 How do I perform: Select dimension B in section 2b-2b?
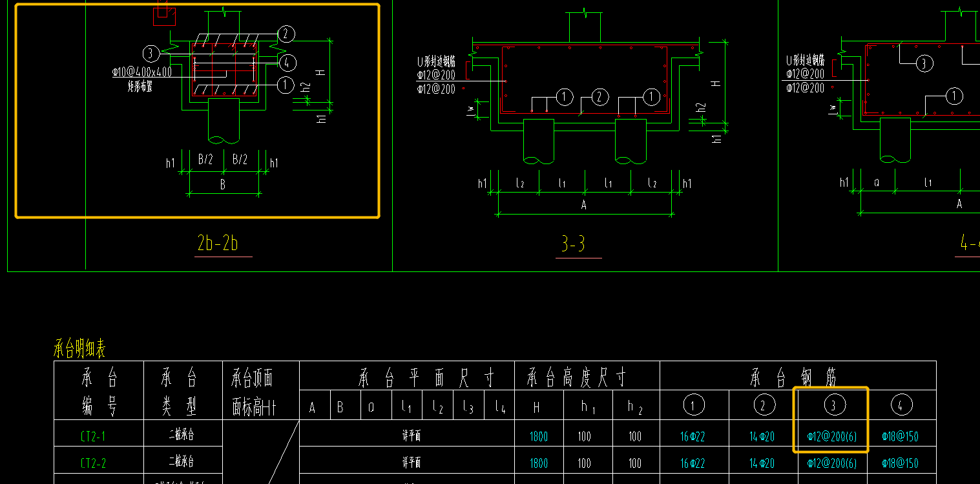(223, 184)
